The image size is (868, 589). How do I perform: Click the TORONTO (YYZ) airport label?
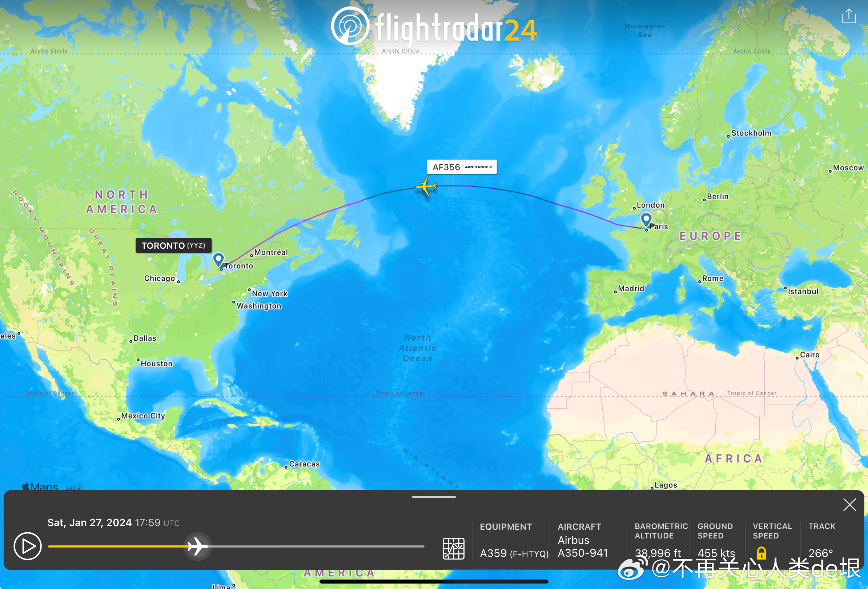pyautogui.click(x=173, y=245)
